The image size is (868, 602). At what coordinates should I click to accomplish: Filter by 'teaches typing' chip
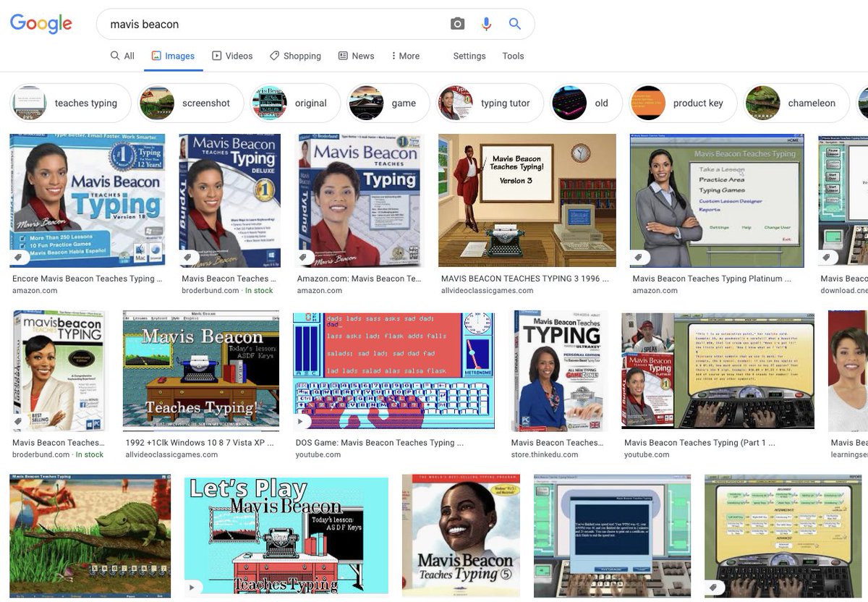pos(70,103)
